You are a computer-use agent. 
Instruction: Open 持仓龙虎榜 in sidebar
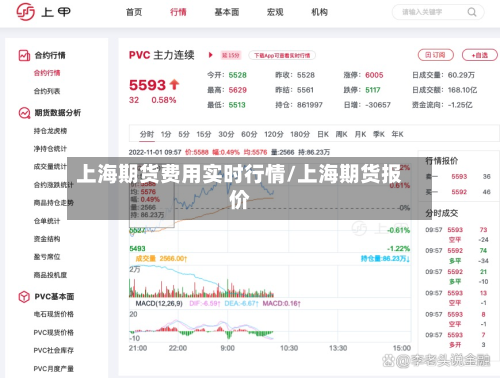click(x=50, y=131)
